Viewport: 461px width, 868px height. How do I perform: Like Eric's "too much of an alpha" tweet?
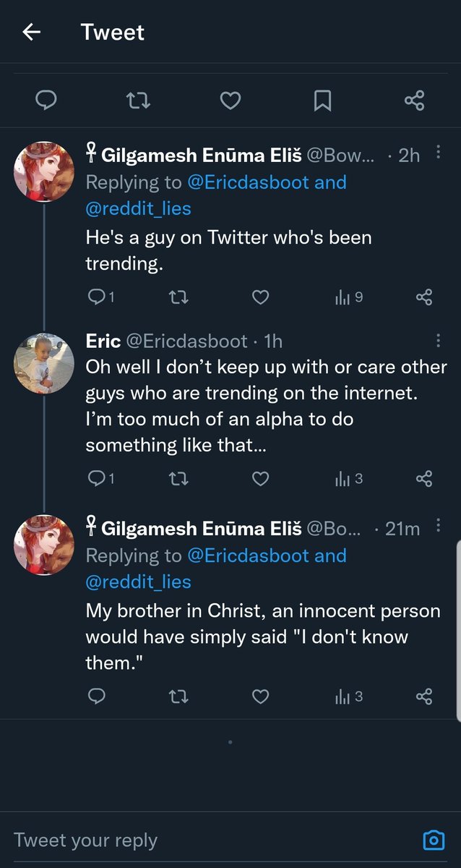coord(260,478)
